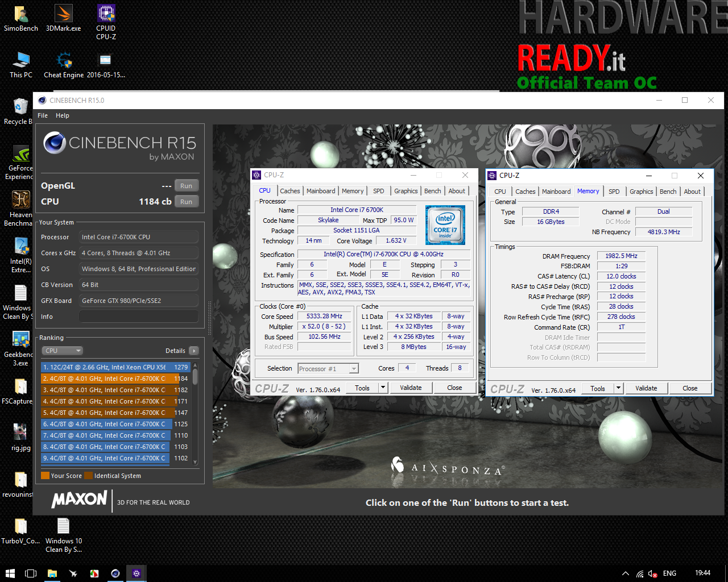
Task: Open Tools dropdown arrow in left CPU-Z
Action: pyautogui.click(x=383, y=388)
